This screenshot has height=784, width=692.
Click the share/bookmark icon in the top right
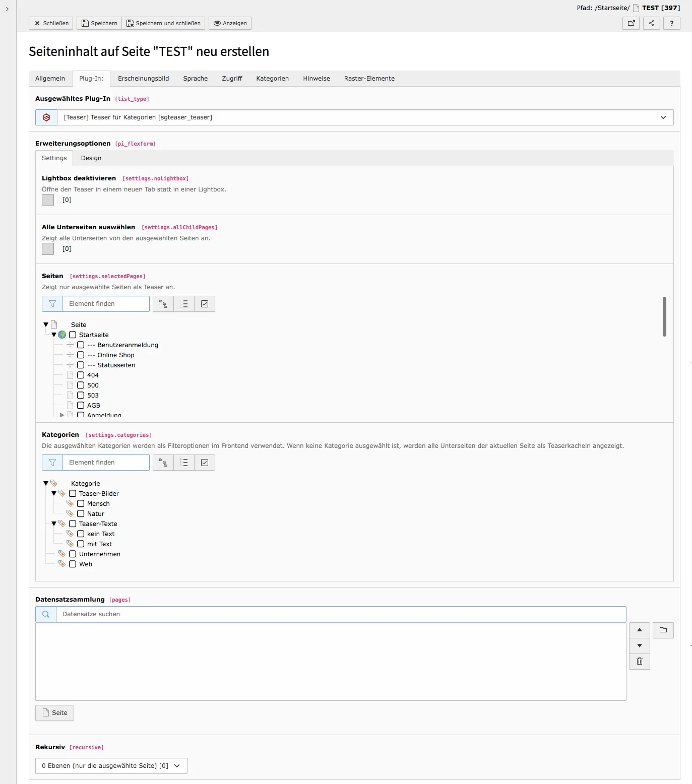click(651, 23)
